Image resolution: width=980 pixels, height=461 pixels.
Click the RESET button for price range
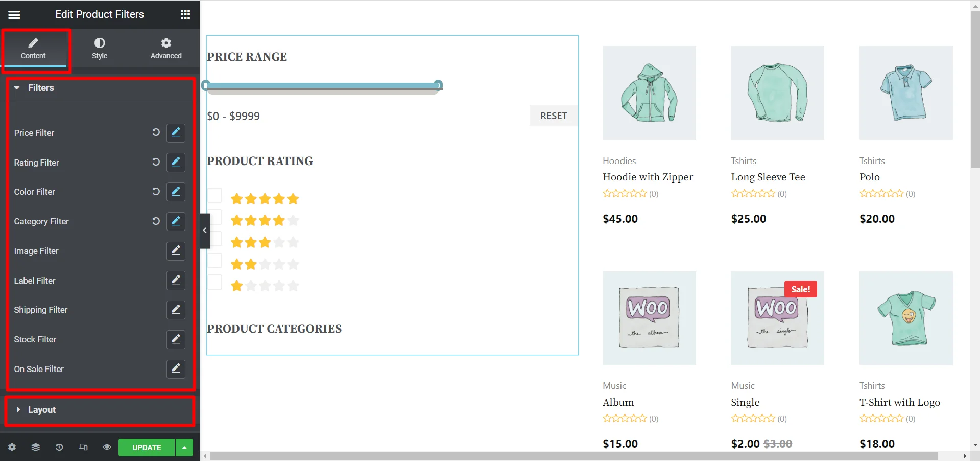[554, 116]
